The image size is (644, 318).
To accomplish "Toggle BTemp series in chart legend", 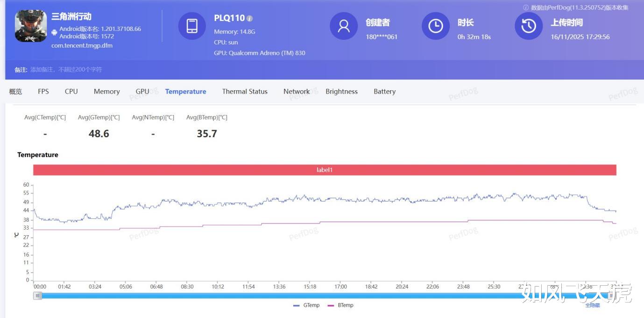I will tap(340, 305).
